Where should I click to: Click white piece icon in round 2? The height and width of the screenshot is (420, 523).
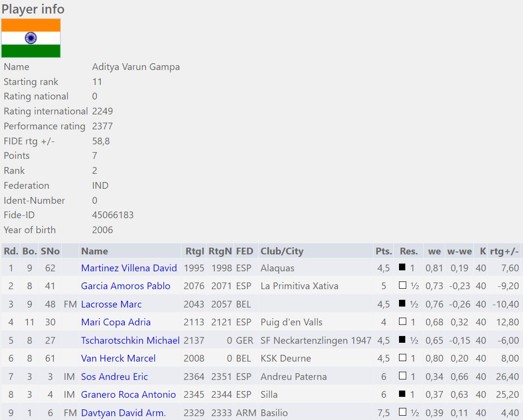click(402, 285)
